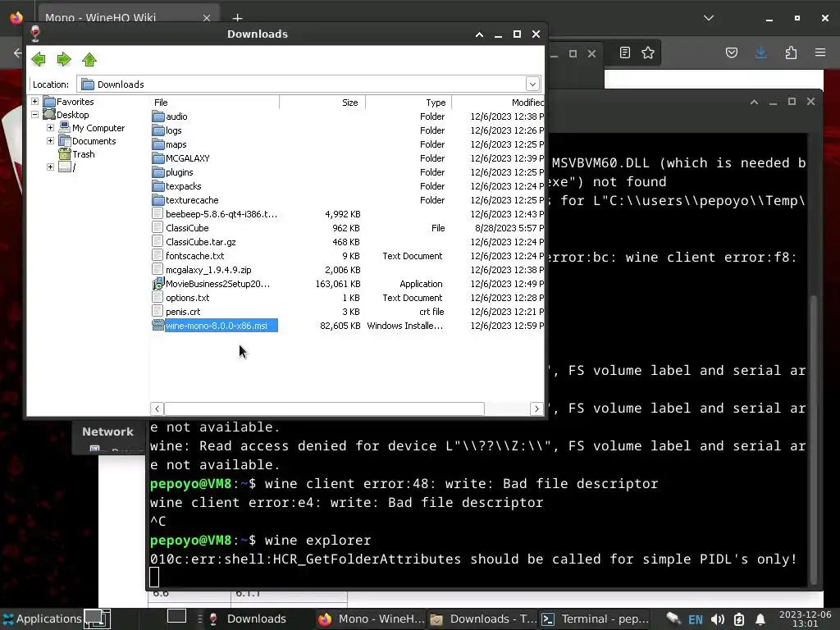Select the texpacks folder icon

coord(158,186)
